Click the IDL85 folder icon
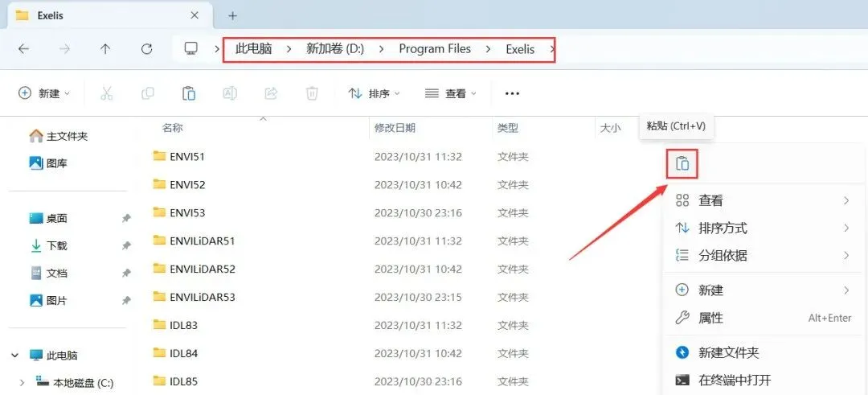868x395 pixels. pyautogui.click(x=159, y=381)
